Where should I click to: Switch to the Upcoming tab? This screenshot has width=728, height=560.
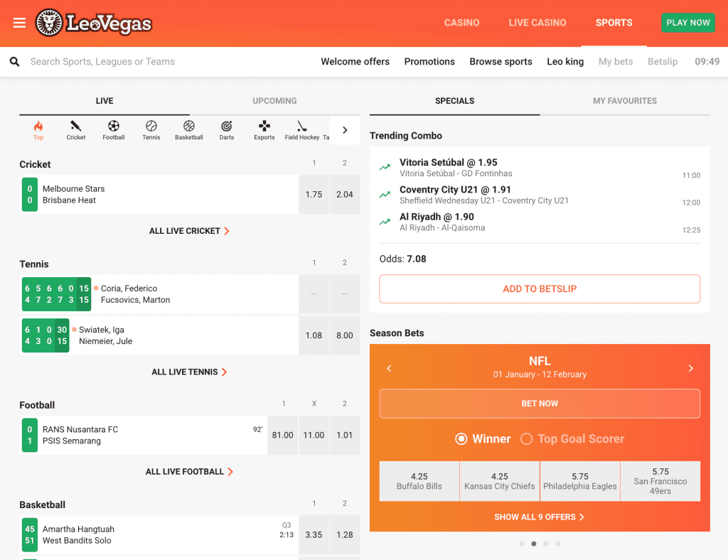click(x=274, y=101)
